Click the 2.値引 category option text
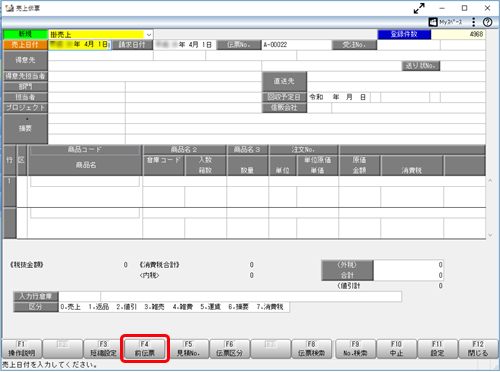Viewport: 500px width, 372px height. 127,307
